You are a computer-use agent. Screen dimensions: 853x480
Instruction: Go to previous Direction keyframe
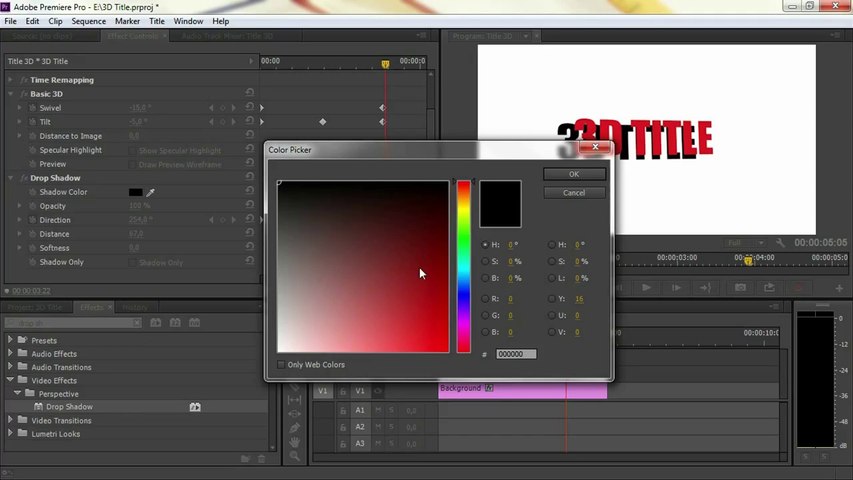coord(211,220)
